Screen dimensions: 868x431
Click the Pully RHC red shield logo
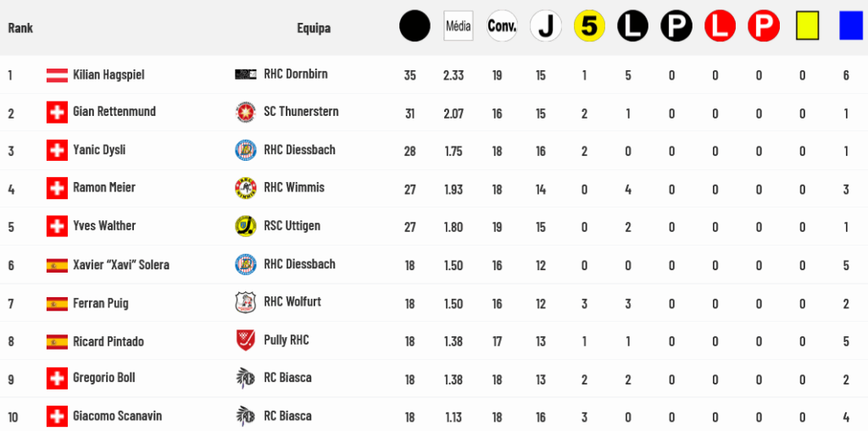pos(245,340)
